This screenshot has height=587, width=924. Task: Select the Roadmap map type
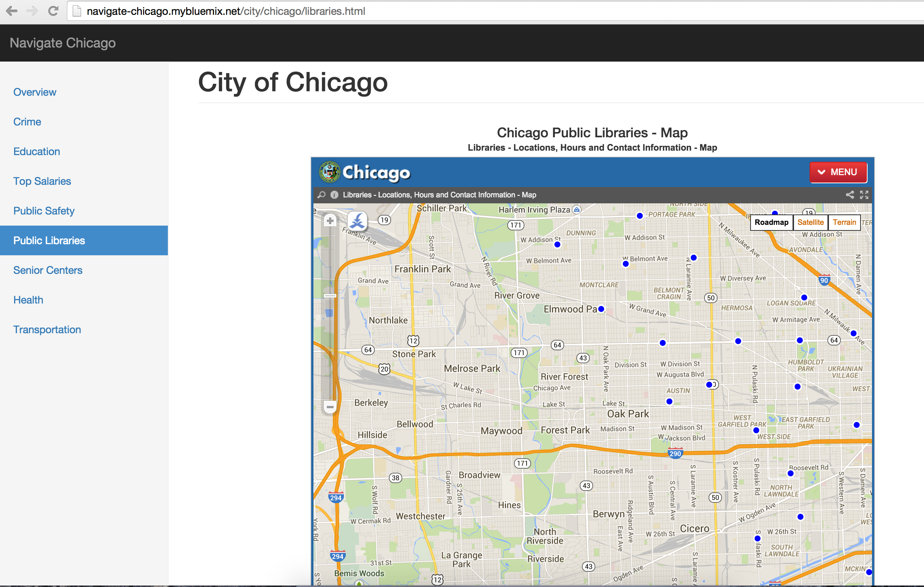(771, 222)
